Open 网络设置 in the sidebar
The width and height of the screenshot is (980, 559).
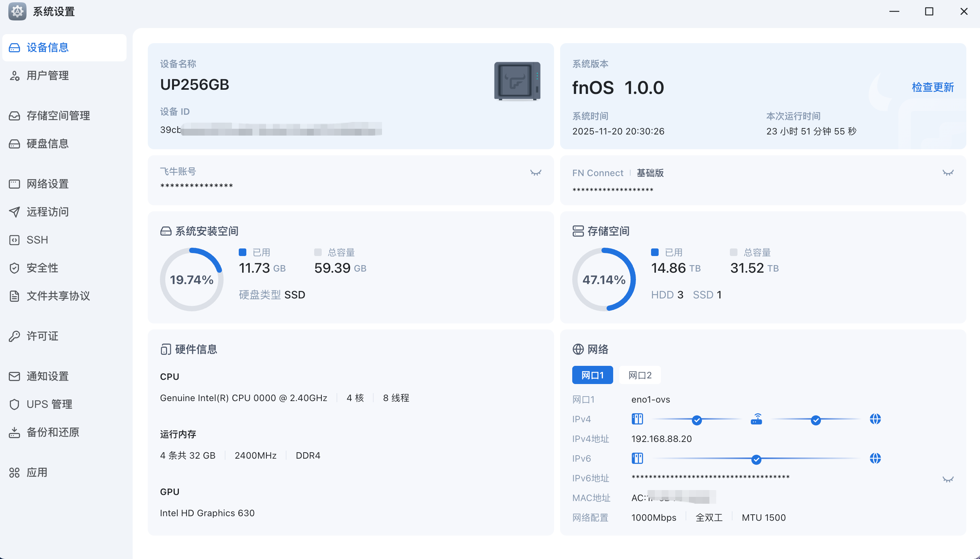click(x=47, y=184)
